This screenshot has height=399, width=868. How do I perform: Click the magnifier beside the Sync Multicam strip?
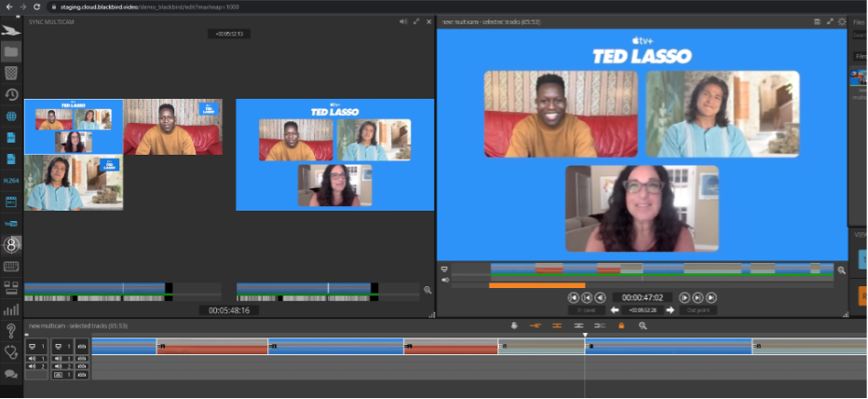coord(427,290)
